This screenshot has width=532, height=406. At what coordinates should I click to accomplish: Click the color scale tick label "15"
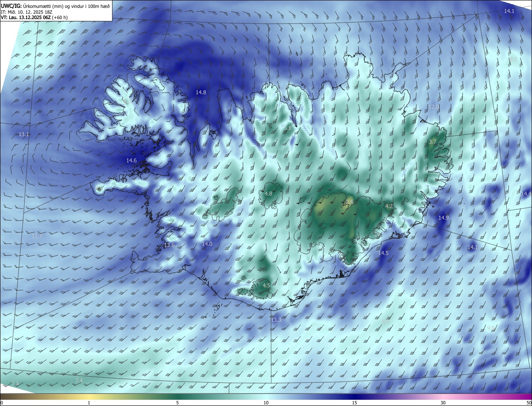(x=355, y=403)
